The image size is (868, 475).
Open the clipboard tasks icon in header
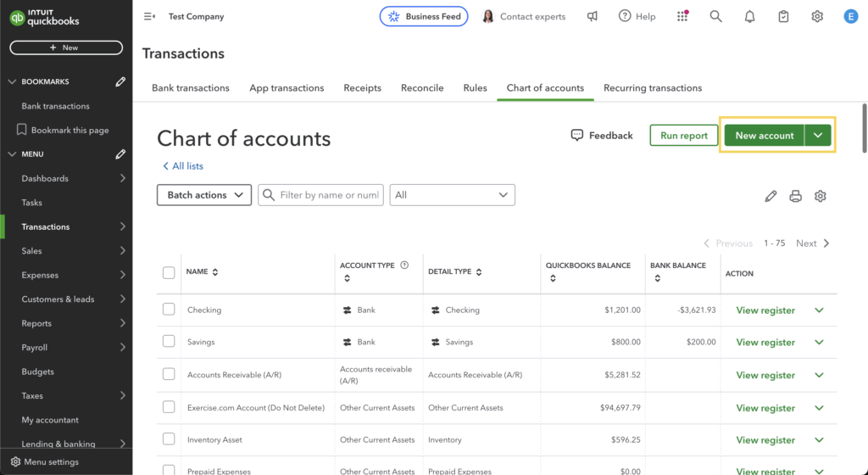[x=784, y=16]
